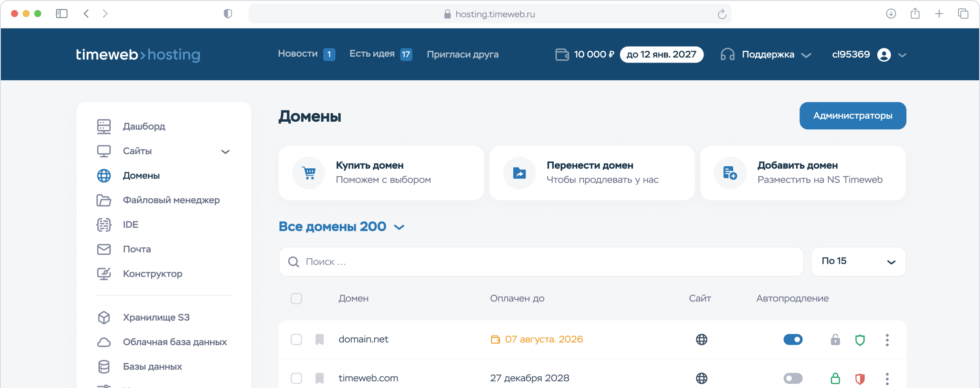The image size is (980, 388).
Task: Open Safari downloads
Action: 891,14
